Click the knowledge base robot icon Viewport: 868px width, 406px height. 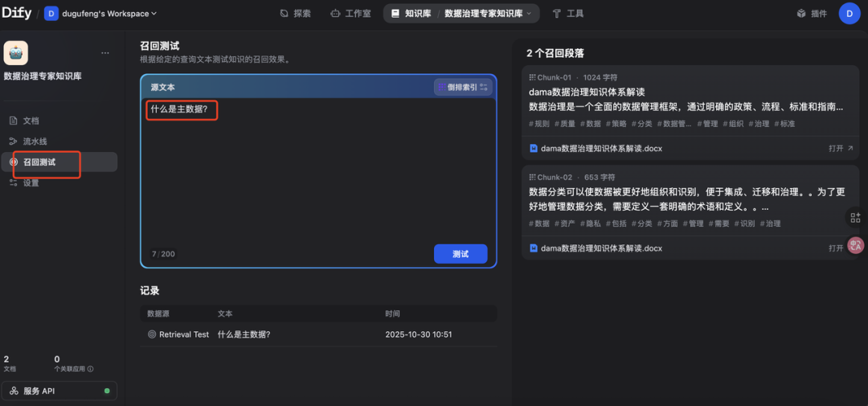point(15,53)
